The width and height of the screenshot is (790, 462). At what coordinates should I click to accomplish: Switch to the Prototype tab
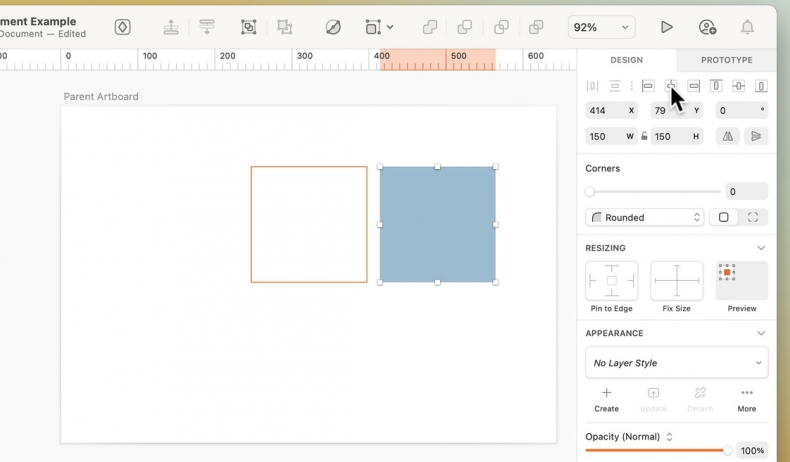[727, 60]
